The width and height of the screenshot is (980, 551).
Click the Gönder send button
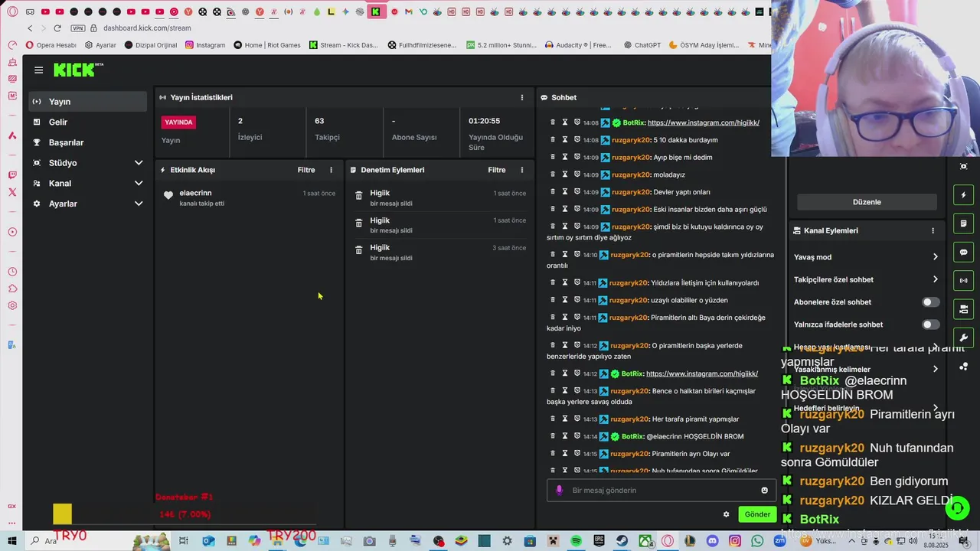click(757, 514)
